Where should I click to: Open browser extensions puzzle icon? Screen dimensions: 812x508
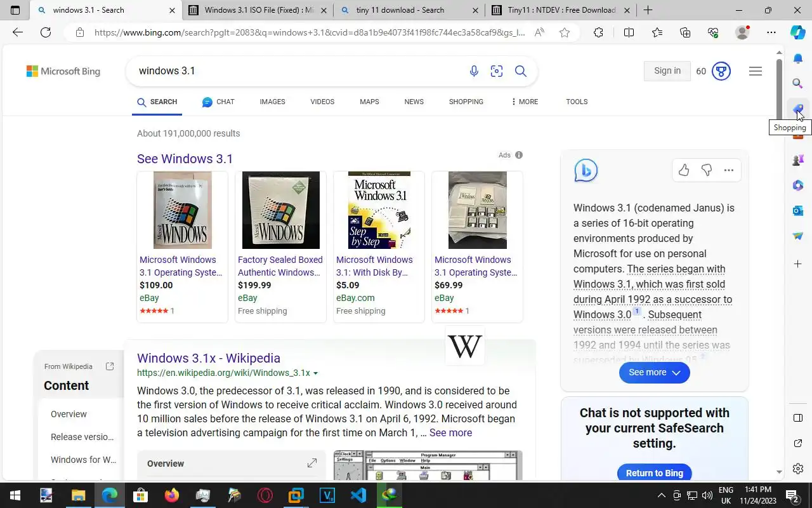point(598,32)
